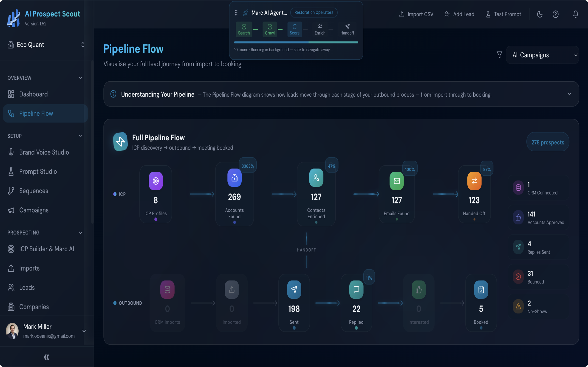Open the Leads section
Image resolution: width=588 pixels, height=367 pixels.
(27, 287)
